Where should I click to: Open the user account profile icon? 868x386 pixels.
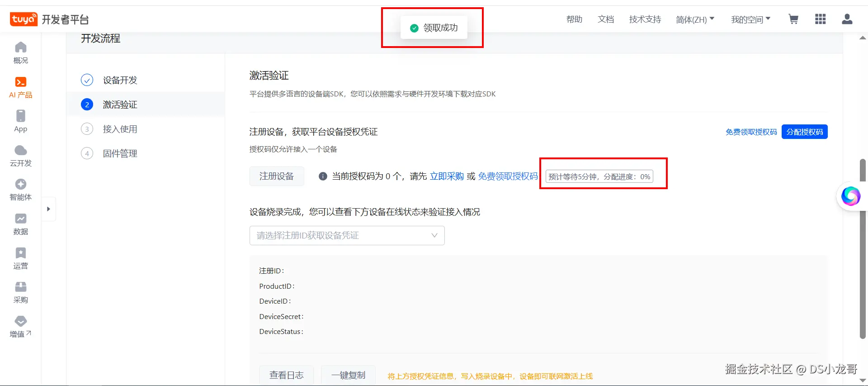click(x=847, y=19)
